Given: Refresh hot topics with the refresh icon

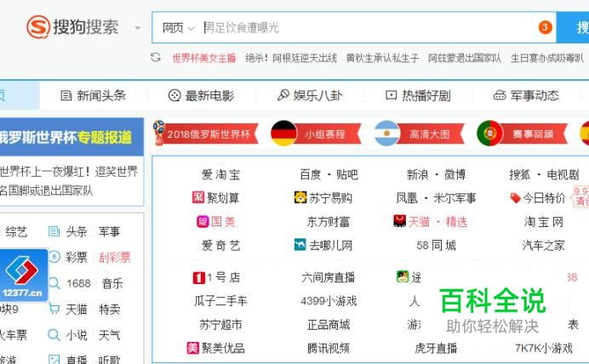Looking at the screenshot, I should point(156,58).
